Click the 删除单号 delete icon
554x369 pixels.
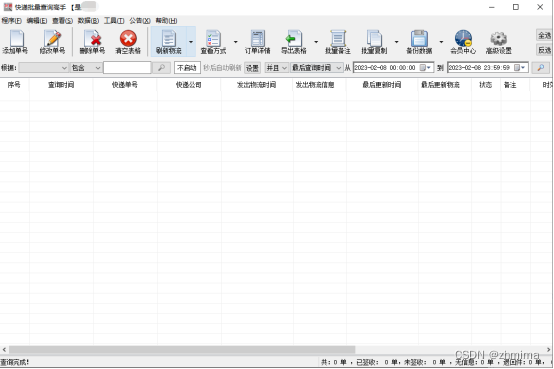point(93,38)
